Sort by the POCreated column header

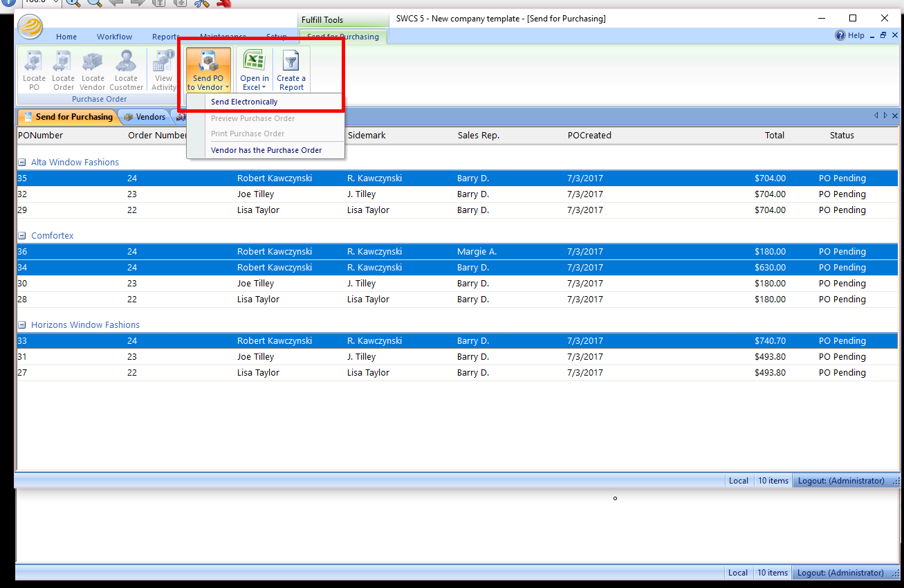589,136
